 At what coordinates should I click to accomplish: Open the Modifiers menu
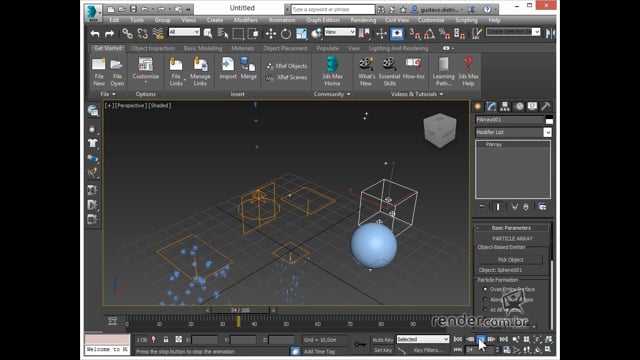pos(246,20)
